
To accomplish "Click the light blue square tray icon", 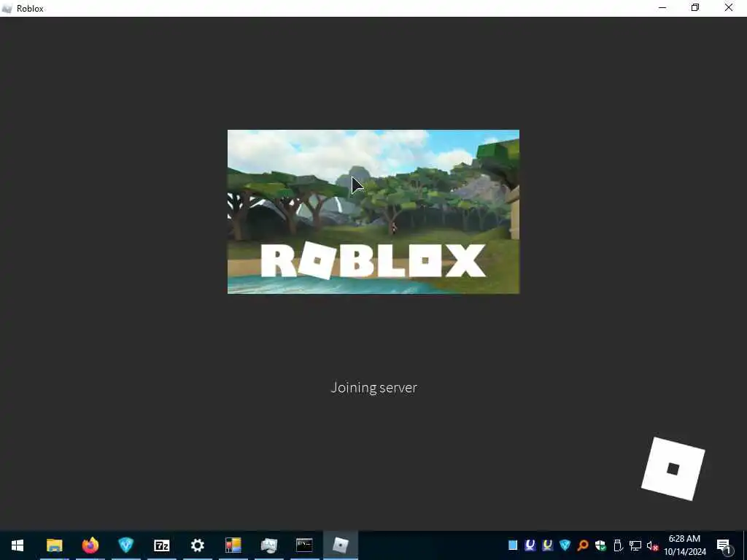I will tap(513, 545).
